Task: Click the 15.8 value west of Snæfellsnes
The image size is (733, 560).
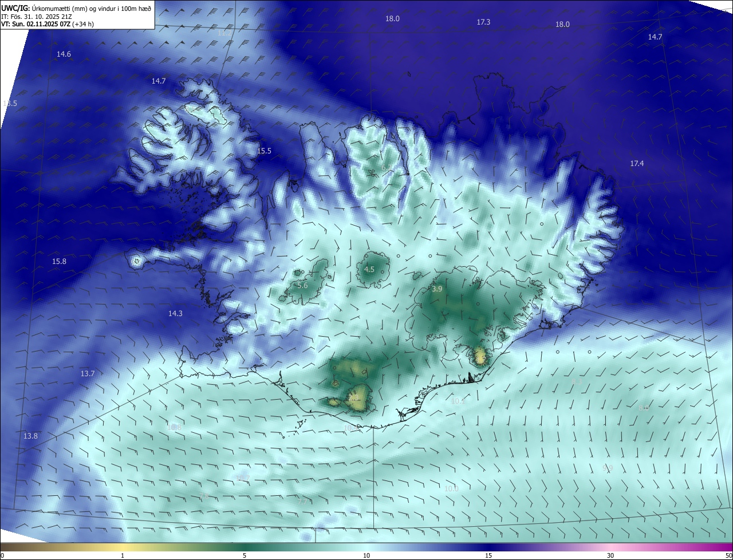Action: [59, 262]
